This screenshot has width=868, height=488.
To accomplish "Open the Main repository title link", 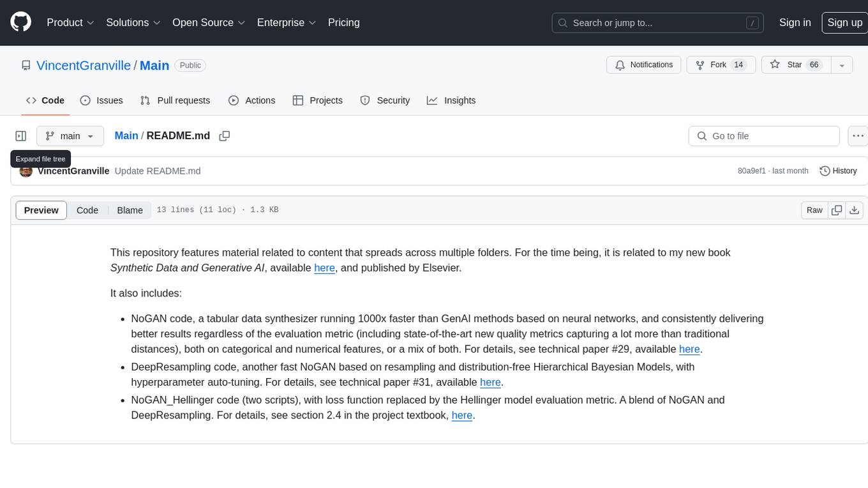I will 154,65.
